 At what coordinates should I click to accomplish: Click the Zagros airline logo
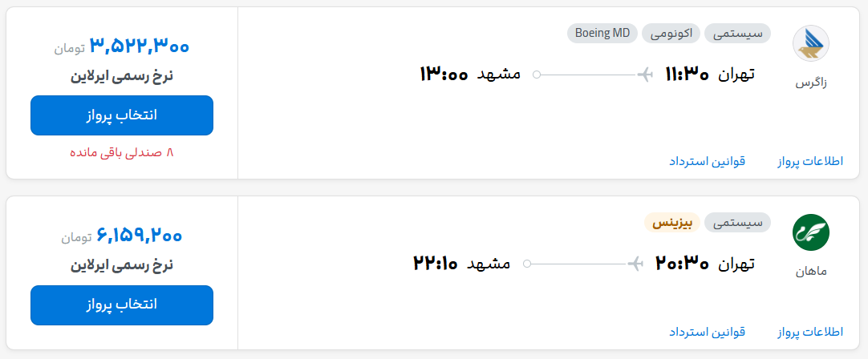[x=811, y=43]
